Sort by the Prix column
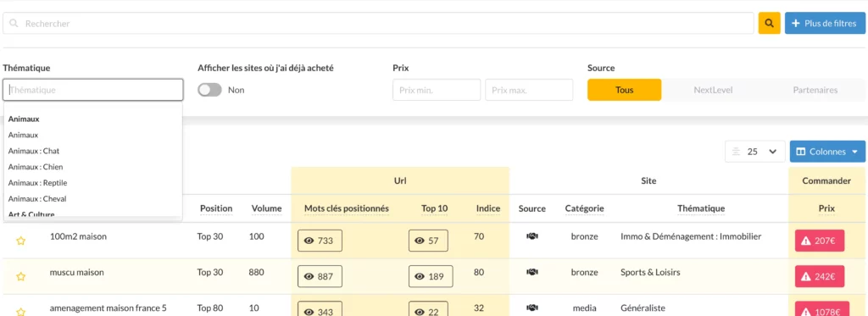868x316 pixels. 826,208
